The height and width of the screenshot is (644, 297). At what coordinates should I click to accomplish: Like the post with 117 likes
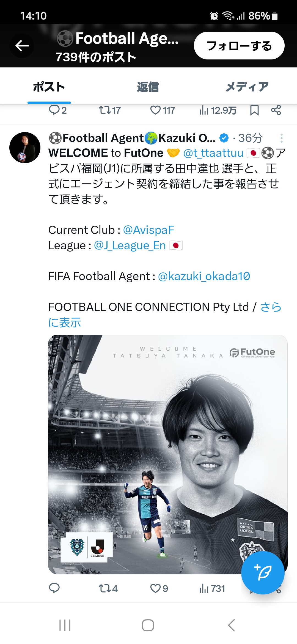click(x=163, y=110)
